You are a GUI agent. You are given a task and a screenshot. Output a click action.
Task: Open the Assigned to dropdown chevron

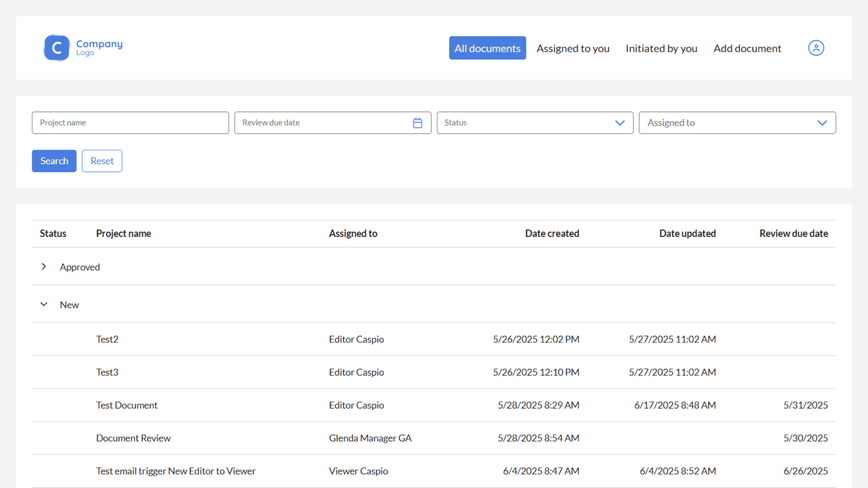tap(823, 123)
